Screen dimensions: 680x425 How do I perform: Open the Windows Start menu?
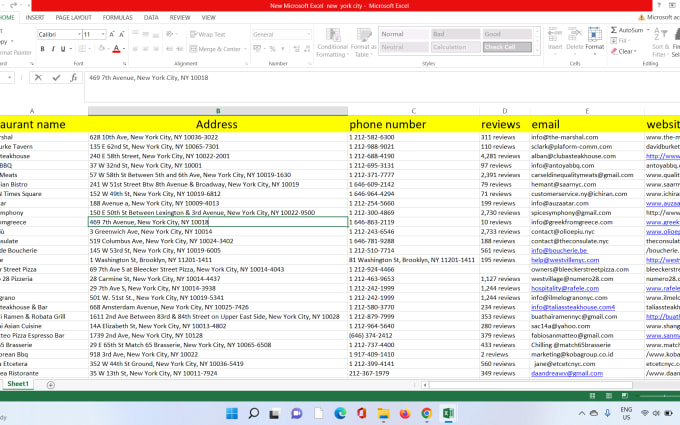(232, 413)
